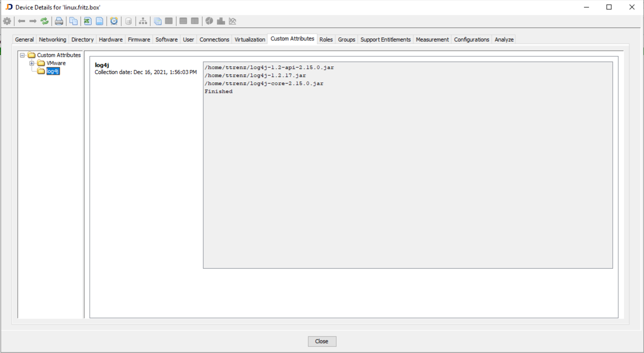Open the Software tab
Viewport: 644px width, 353px height.
coord(166,39)
